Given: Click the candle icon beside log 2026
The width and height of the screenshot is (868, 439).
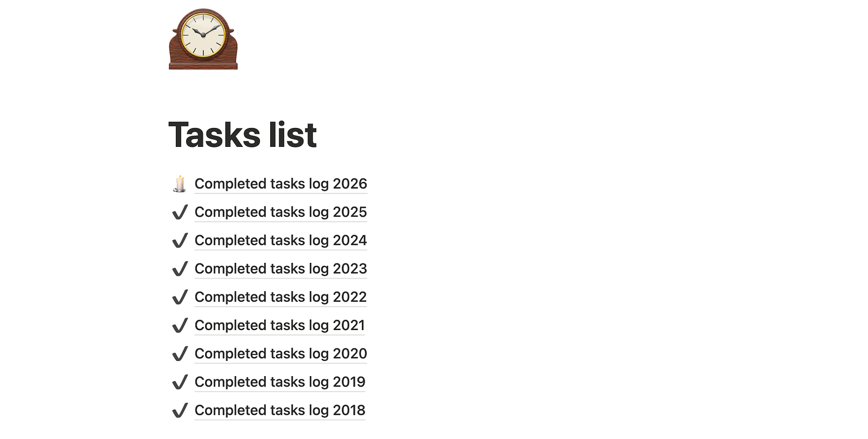Looking at the screenshot, I should point(180,184).
